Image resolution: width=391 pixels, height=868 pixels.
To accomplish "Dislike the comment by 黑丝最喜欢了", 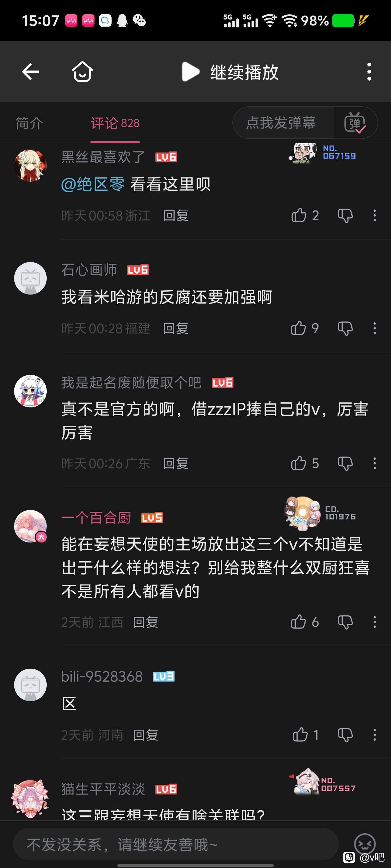I will click(x=345, y=216).
